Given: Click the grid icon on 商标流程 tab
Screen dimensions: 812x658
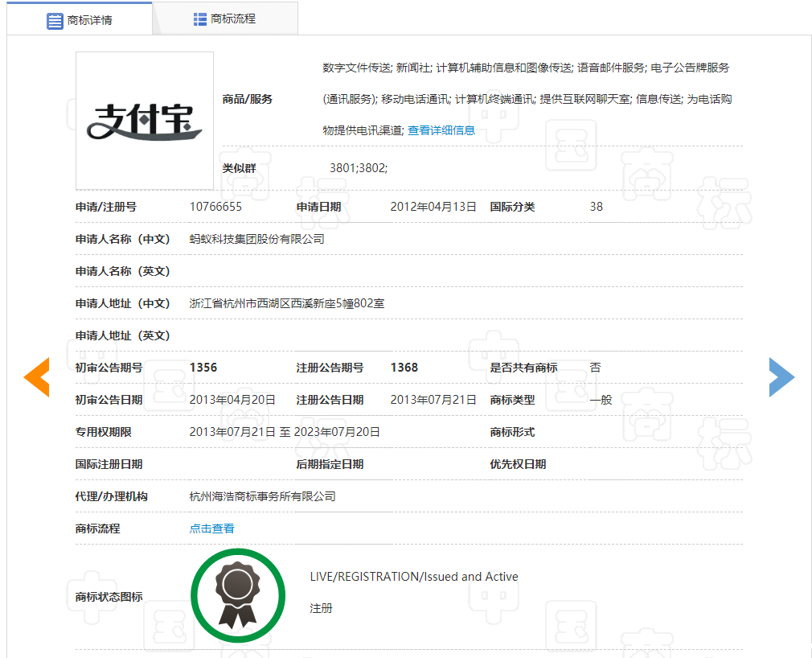Looking at the screenshot, I should pos(200,19).
